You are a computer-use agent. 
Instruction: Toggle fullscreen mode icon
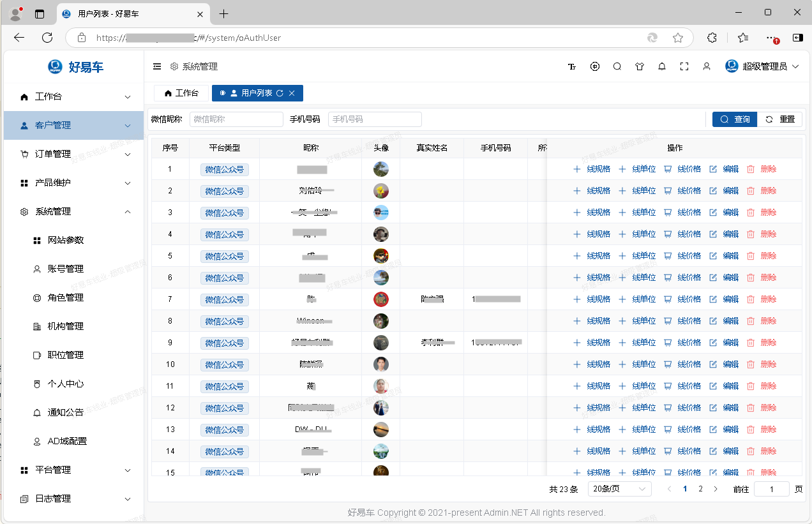pyautogui.click(x=684, y=66)
